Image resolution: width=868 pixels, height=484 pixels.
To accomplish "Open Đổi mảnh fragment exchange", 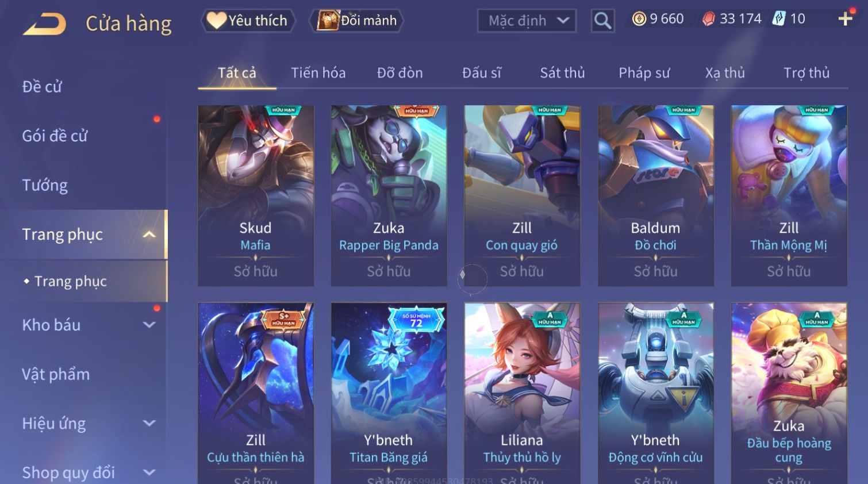I will (356, 21).
